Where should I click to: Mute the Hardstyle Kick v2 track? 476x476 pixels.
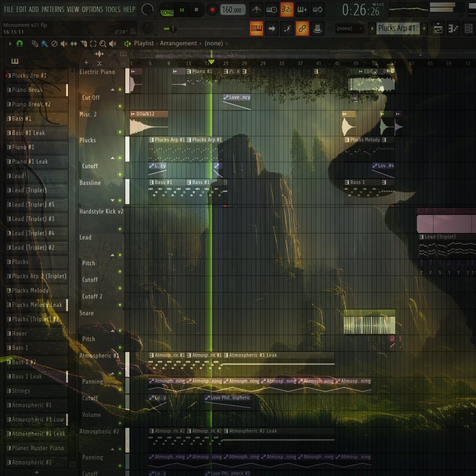coord(120,229)
